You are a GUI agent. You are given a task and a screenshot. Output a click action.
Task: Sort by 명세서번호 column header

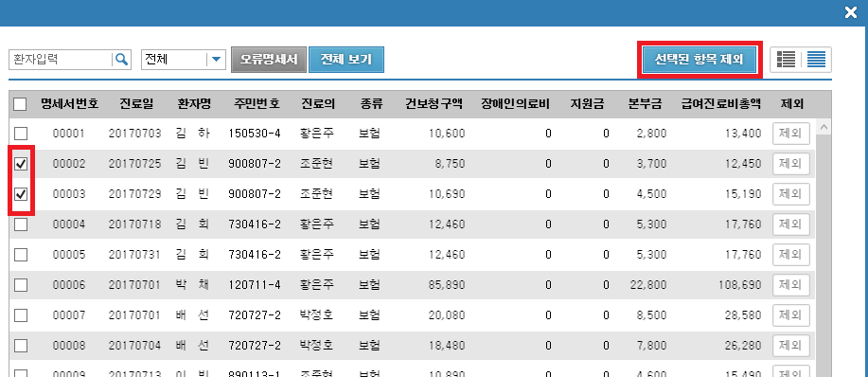pyautogui.click(x=69, y=103)
